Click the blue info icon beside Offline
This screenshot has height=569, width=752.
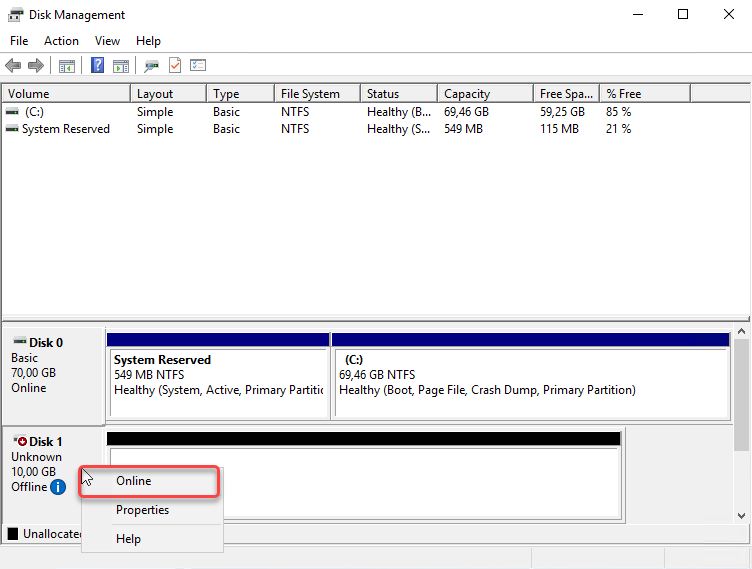tap(58, 487)
